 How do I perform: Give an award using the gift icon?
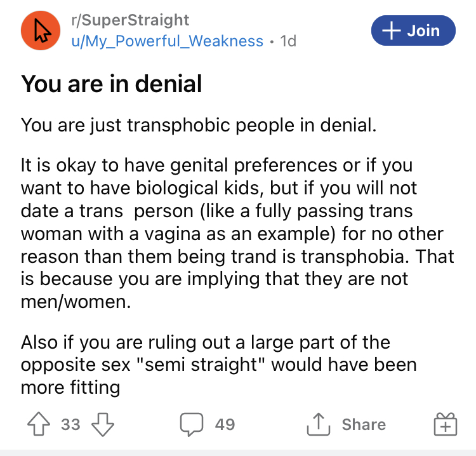click(x=446, y=424)
